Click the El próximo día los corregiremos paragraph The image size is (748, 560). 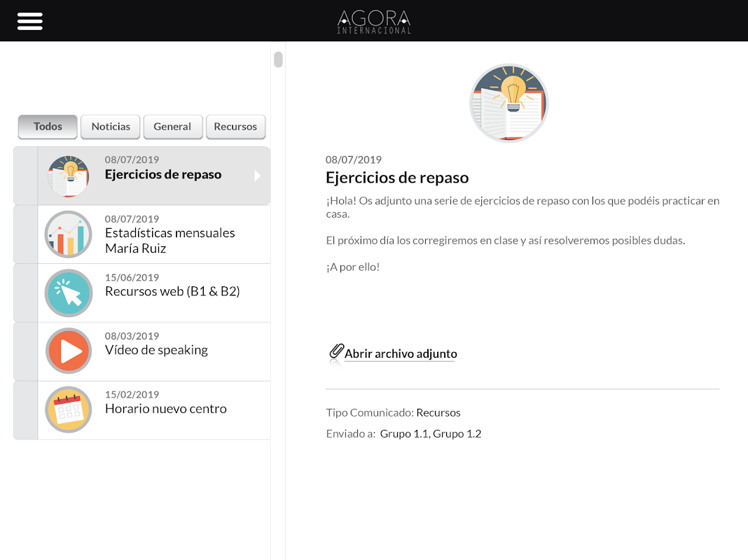pyautogui.click(x=506, y=241)
